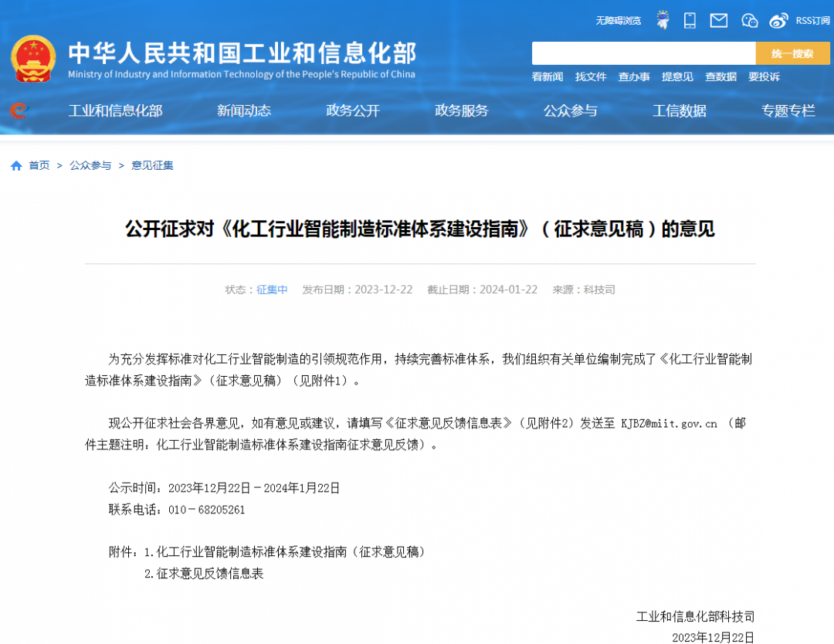Image resolution: width=834 pixels, height=644 pixels.
Task: Click the 无障碍浏览 accessibility link
Action: [618, 21]
